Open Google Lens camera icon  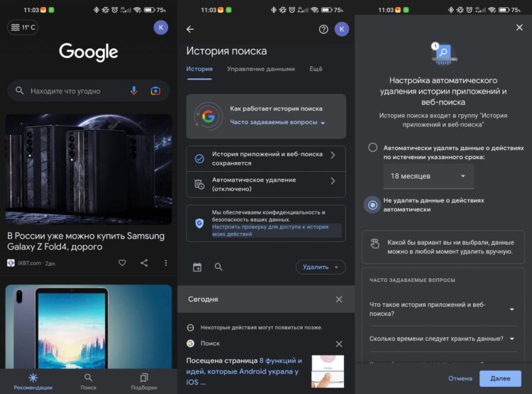(x=155, y=91)
